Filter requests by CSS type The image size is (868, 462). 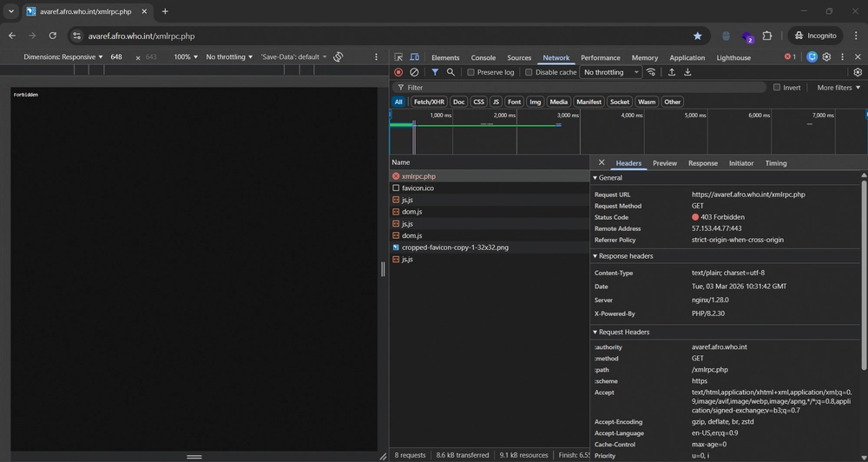coord(479,102)
